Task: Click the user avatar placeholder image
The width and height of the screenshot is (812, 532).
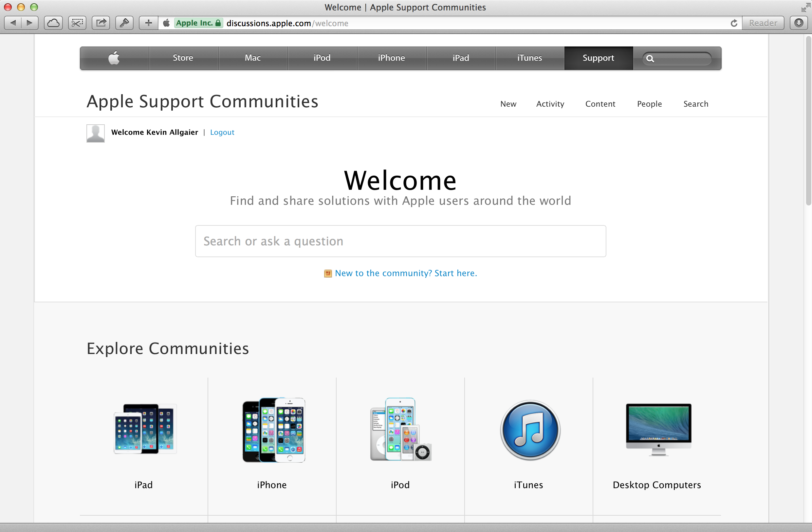Action: click(x=96, y=133)
